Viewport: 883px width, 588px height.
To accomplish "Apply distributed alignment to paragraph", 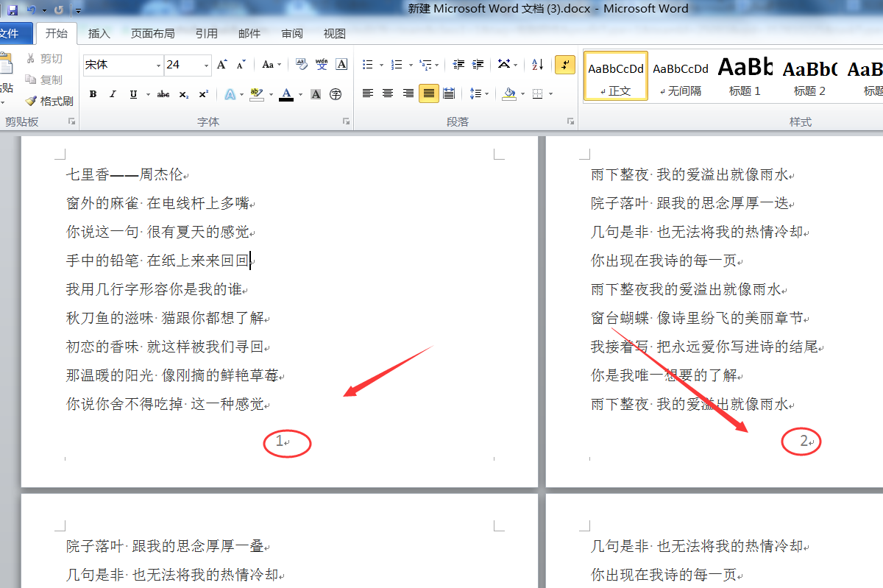I will point(449,93).
